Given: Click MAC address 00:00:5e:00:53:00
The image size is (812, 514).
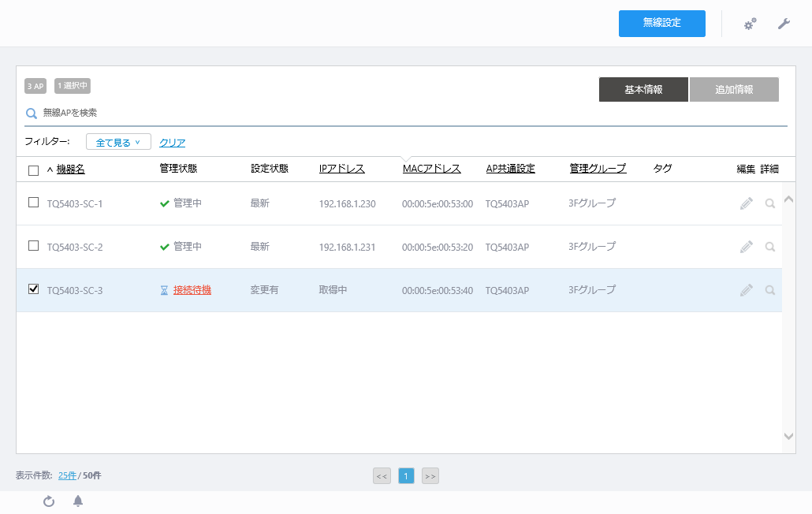Looking at the screenshot, I should tap(438, 204).
